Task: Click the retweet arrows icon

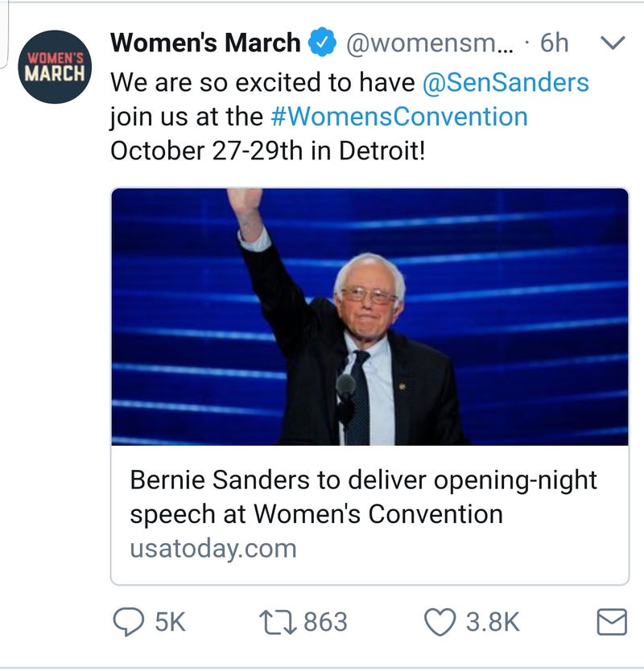Action: pyautogui.click(x=278, y=622)
